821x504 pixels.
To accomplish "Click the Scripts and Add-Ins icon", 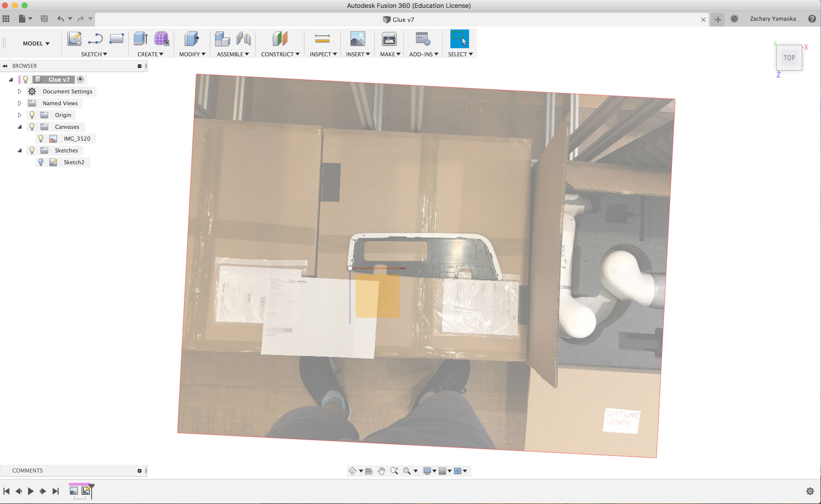I will click(x=423, y=39).
